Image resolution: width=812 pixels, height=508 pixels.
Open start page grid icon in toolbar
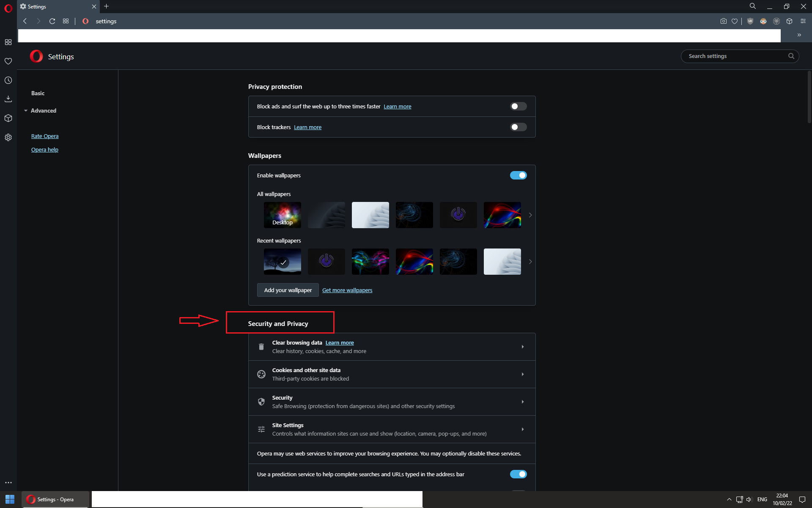[x=66, y=21]
